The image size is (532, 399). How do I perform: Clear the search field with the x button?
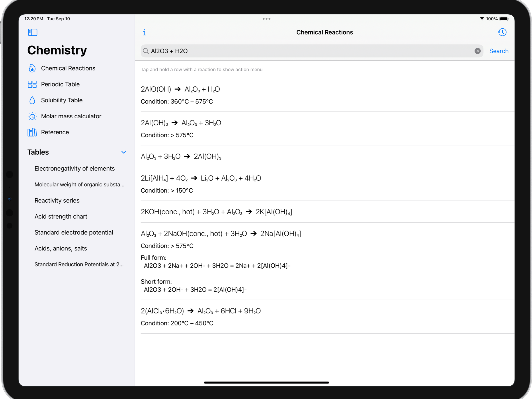click(x=477, y=51)
